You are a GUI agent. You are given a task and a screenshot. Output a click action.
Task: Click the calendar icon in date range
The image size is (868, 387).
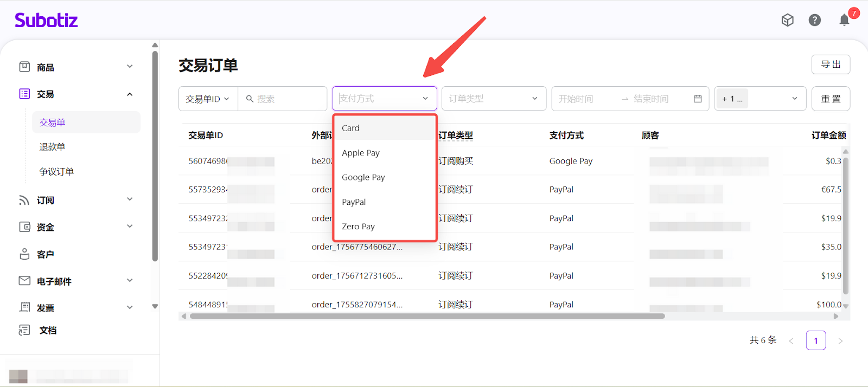(698, 99)
